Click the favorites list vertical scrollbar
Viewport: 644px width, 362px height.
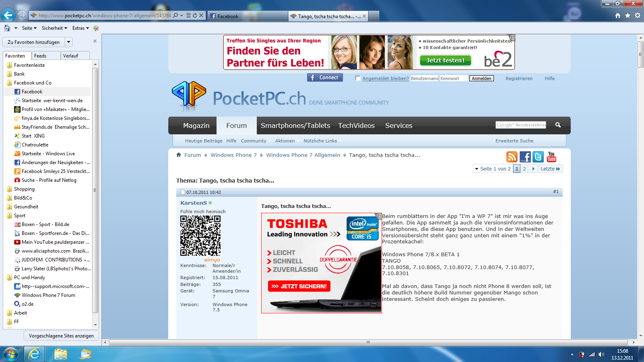[x=95, y=190]
